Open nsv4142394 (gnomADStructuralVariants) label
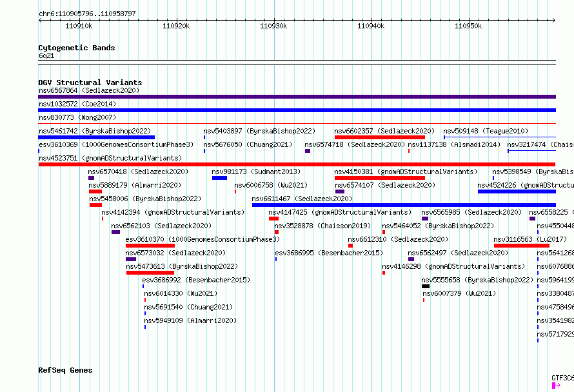The width and height of the screenshot is (574, 392). tap(173, 212)
